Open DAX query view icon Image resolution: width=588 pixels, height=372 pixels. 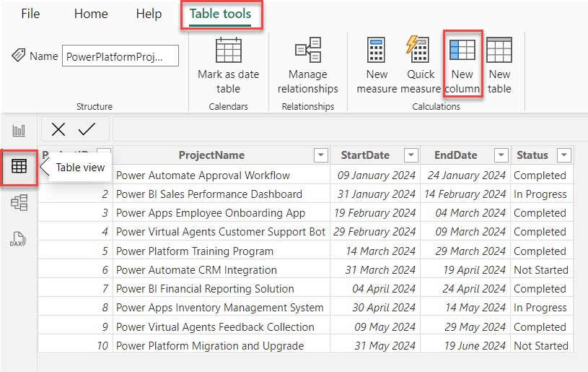click(17, 239)
